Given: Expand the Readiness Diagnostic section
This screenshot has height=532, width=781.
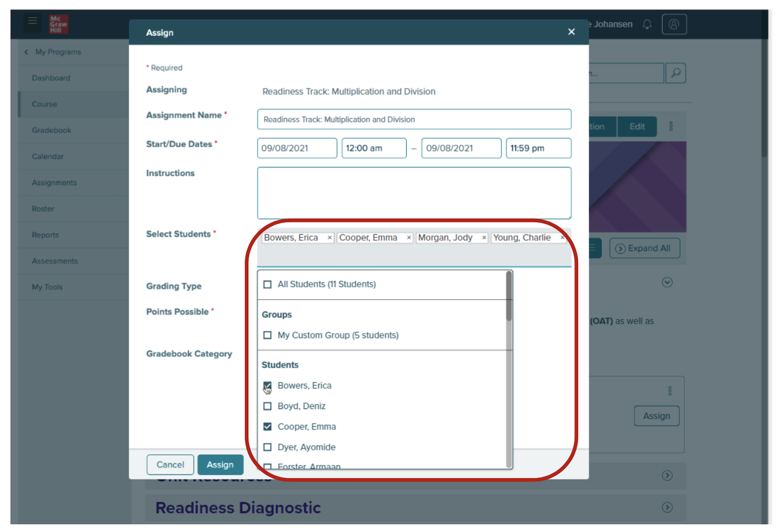Looking at the screenshot, I should tap(667, 508).
